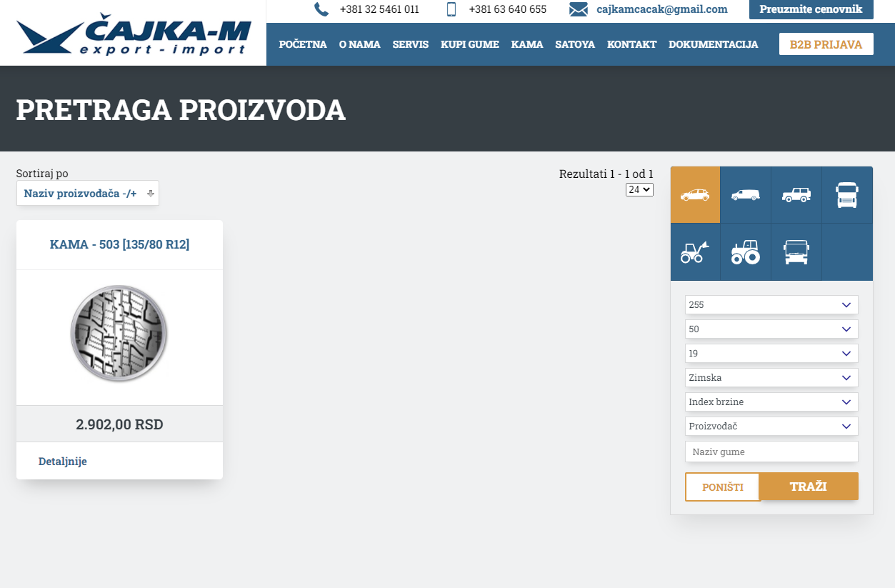Viewport: 895px width, 588px height.
Task: Click the B2B PRIJAVA button
Action: click(x=826, y=44)
